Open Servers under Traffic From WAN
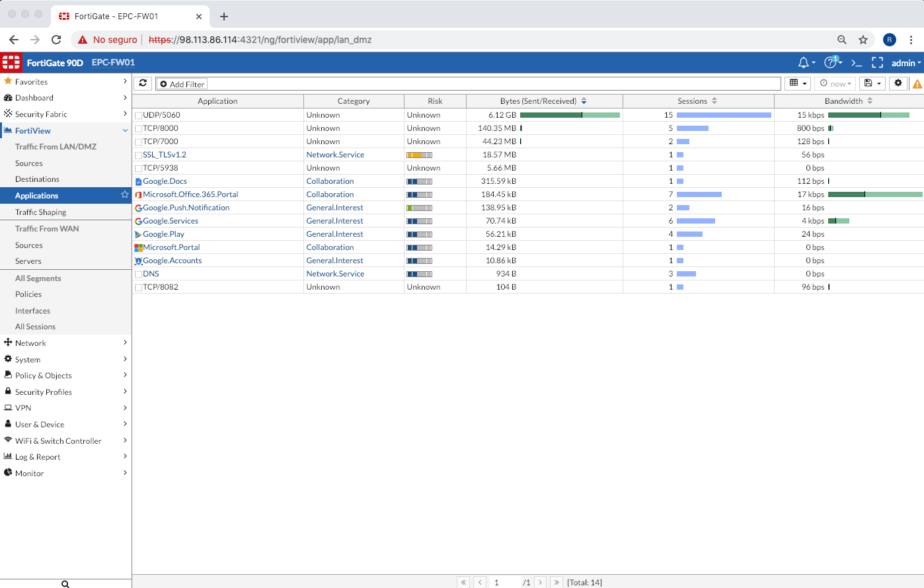This screenshot has height=588, width=924. pos(28,261)
